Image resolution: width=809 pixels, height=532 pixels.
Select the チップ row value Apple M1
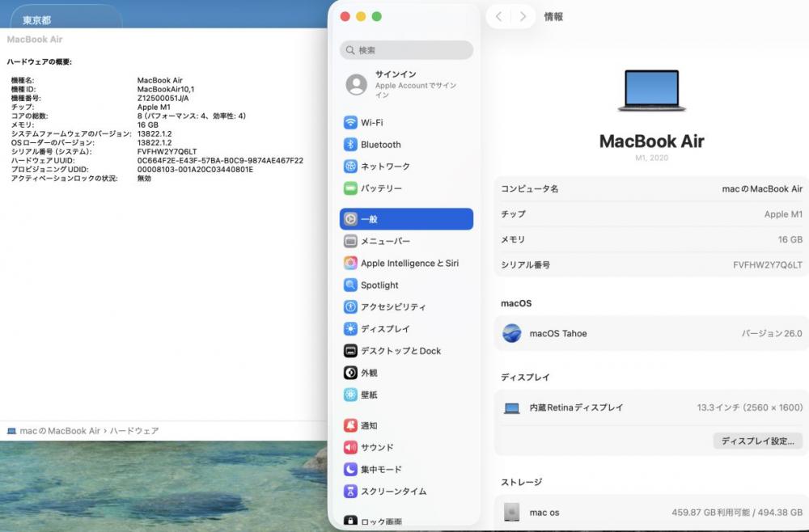tap(783, 214)
